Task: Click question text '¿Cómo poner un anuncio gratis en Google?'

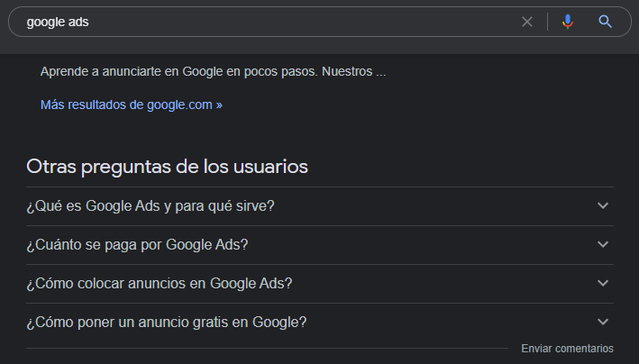Action: pos(166,322)
